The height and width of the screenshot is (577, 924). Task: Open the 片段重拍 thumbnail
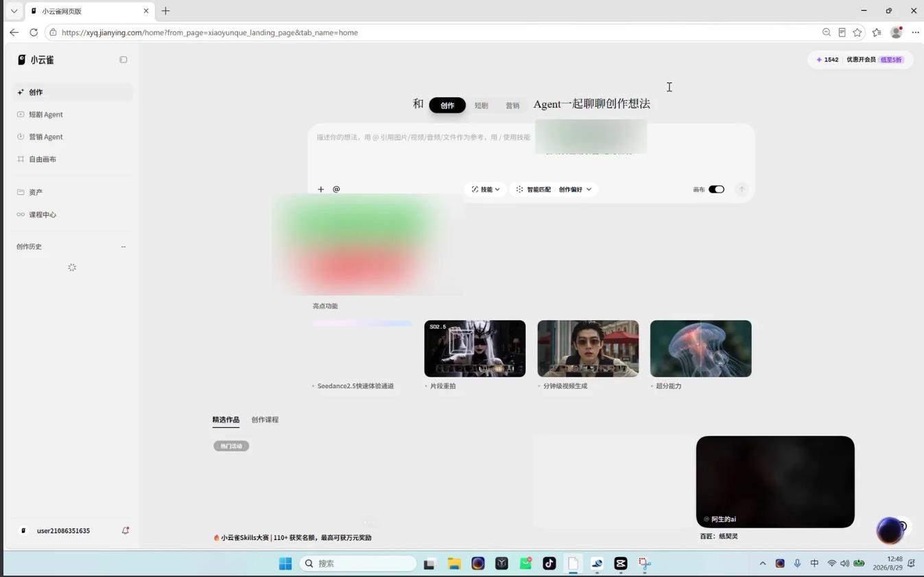[475, 349]
